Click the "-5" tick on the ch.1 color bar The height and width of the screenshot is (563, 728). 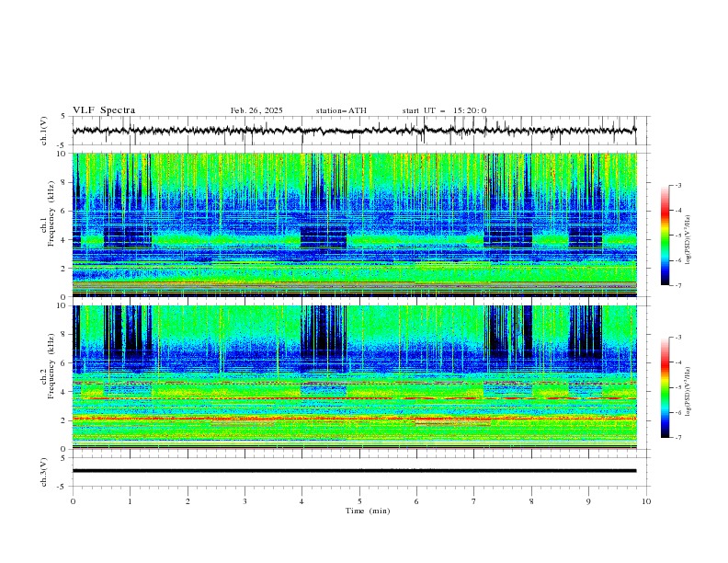coord(678,236)
